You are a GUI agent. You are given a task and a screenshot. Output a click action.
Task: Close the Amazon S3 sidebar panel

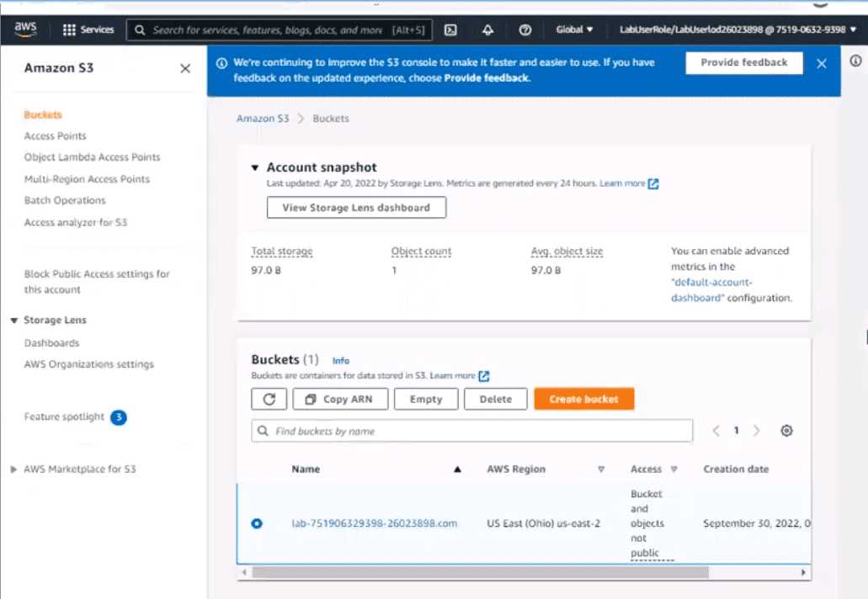pyautogui.click(x=185, y=68)
